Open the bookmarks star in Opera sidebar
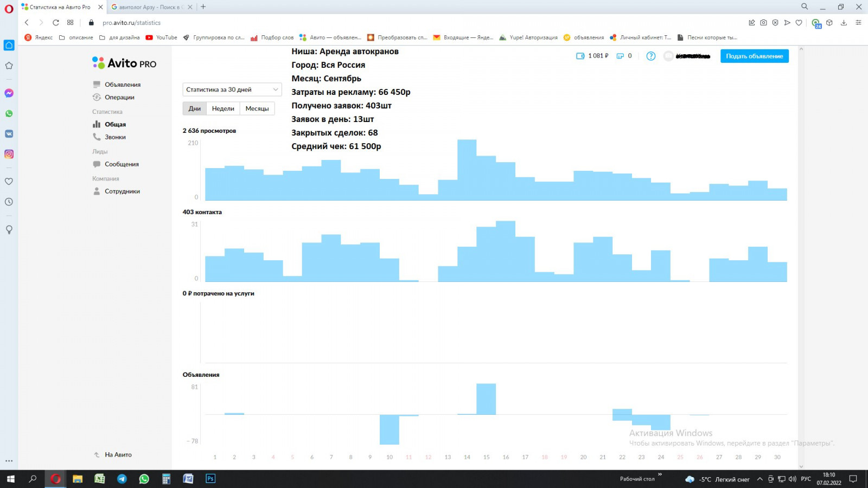The width and height of the screenshot is (868, 488). [9, 66]
